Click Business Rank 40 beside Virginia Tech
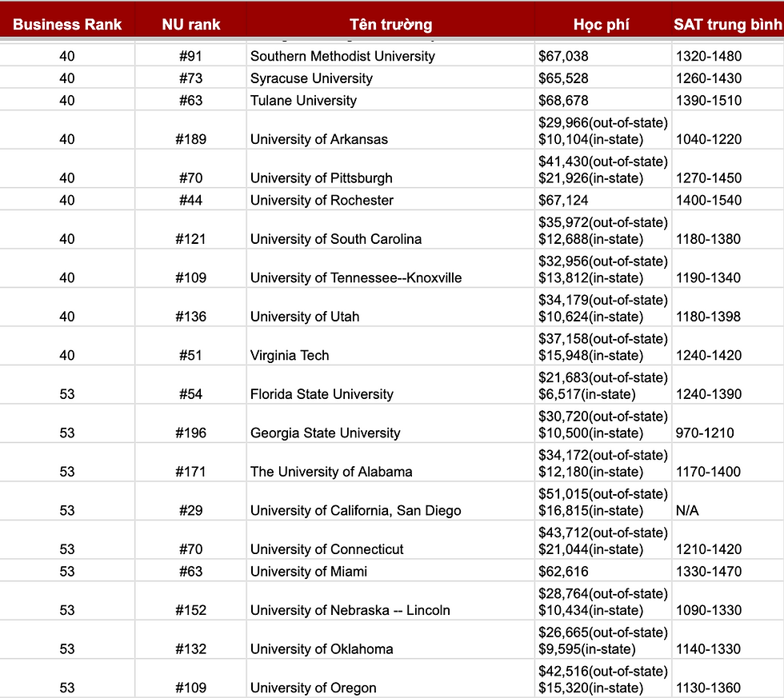The image size is (784, 698). [x=67, y=346]
